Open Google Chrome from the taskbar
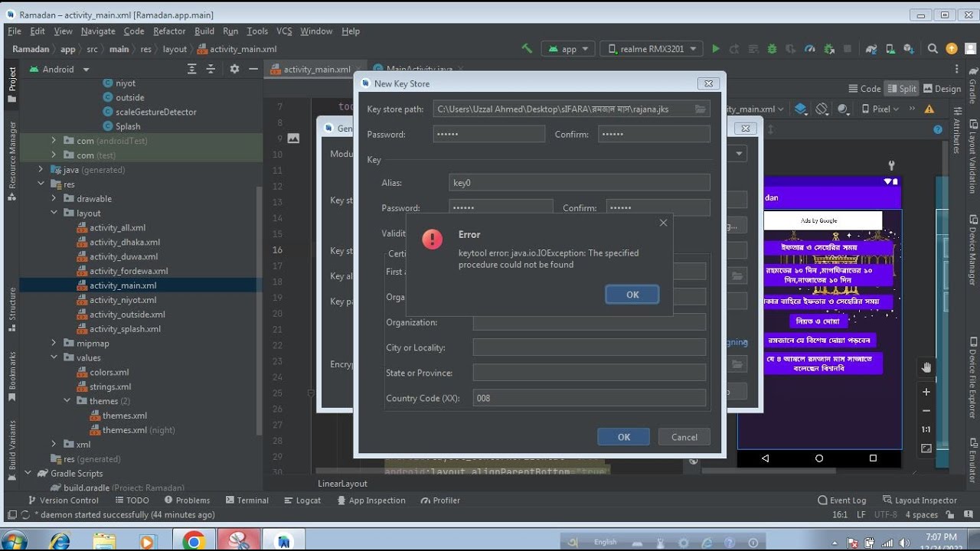This screenshot has height=551, width=980. (x=194, y=541)
